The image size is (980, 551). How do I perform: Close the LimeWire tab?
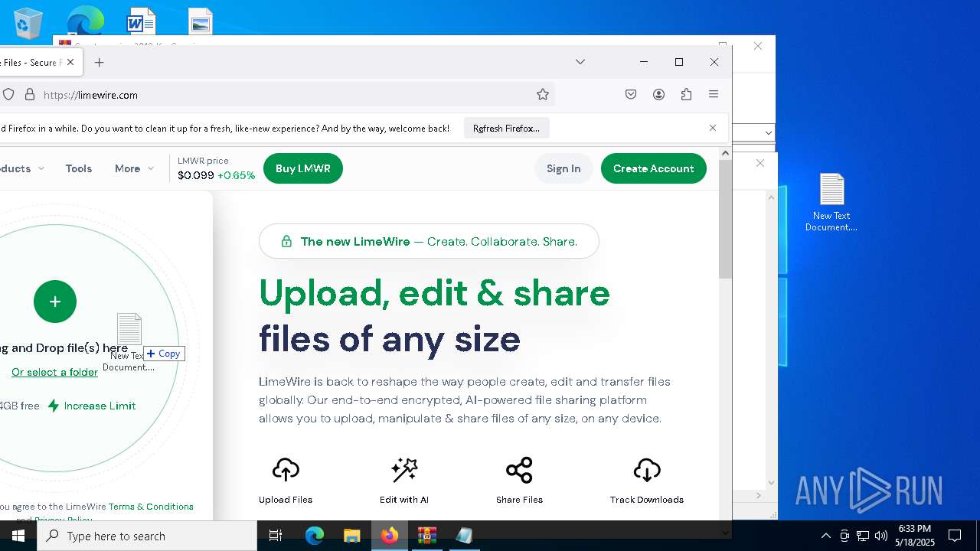point(70,63)
